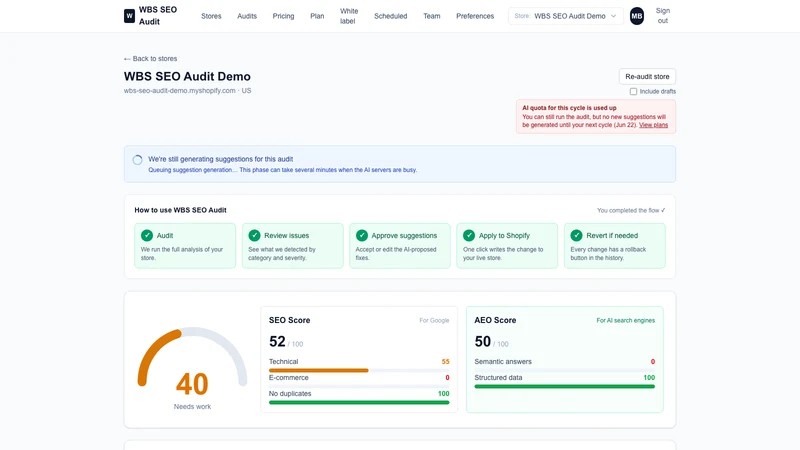The width and height of the screenshot is (800, 450).
Task: Select the Review issues step card
Action: pos(292,245)
